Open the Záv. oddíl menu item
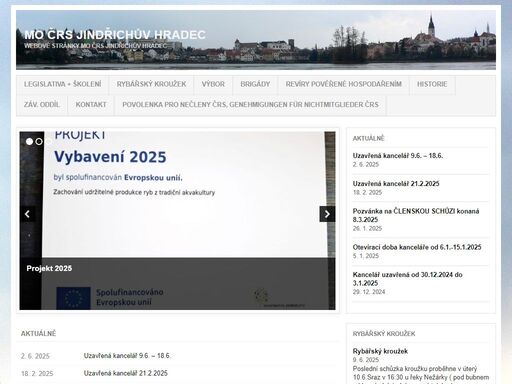The width and height of the screenshot is (512, 384). [x=42, y=105]
